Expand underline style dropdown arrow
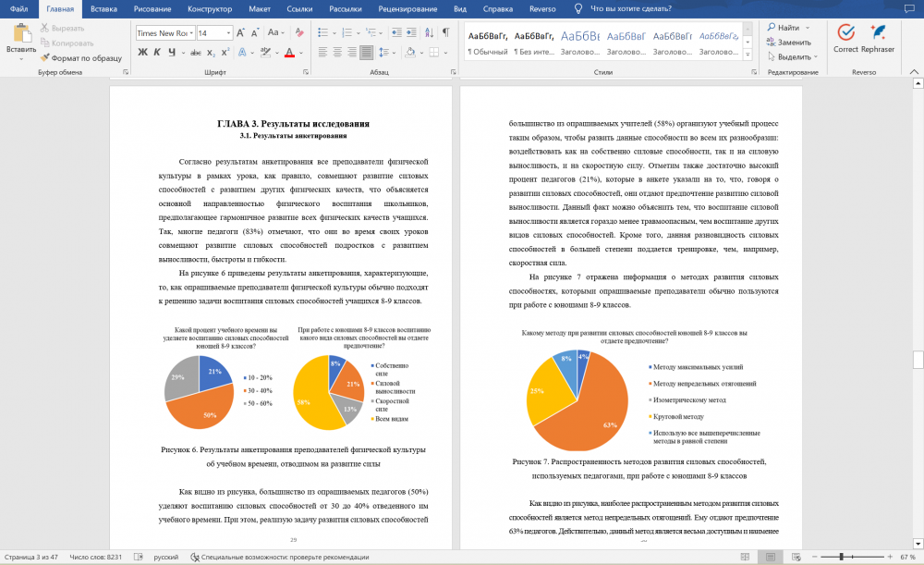The width and height of the screenshot is (924, 565). pyautogui.click(x=183, y=53)
